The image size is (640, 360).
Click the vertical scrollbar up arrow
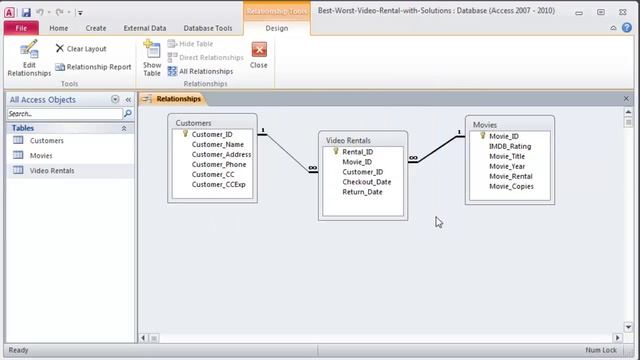(x=628, y=112)
